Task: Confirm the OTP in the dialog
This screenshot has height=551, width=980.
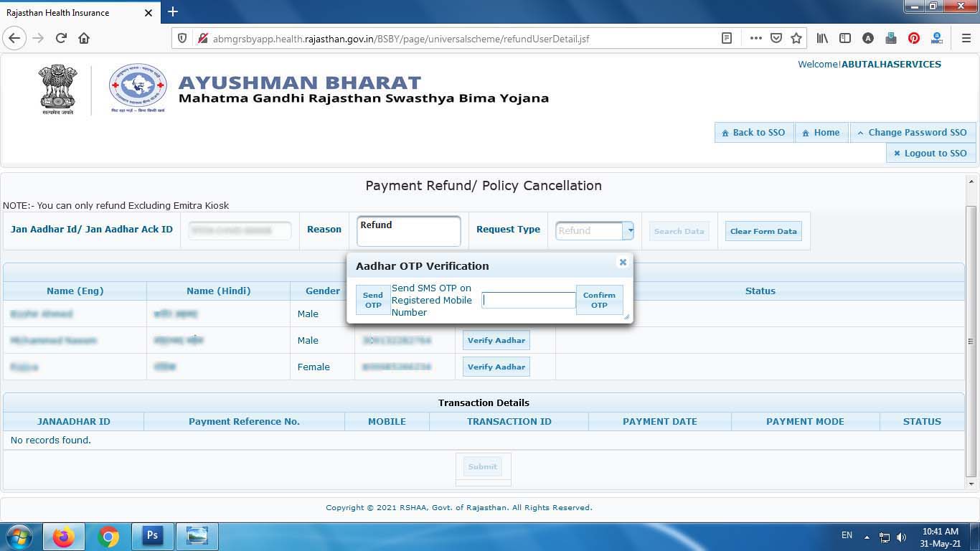Action: tap(599, 300)
